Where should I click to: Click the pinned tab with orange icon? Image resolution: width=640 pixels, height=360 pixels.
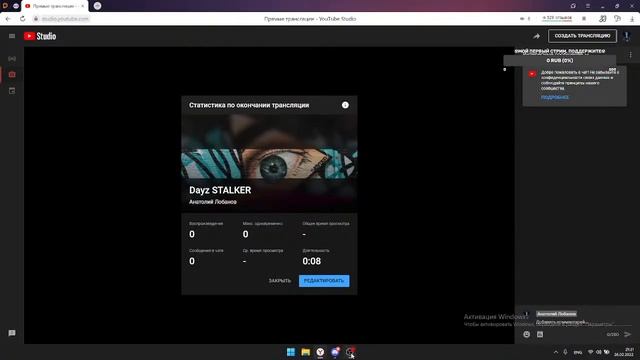5,6
